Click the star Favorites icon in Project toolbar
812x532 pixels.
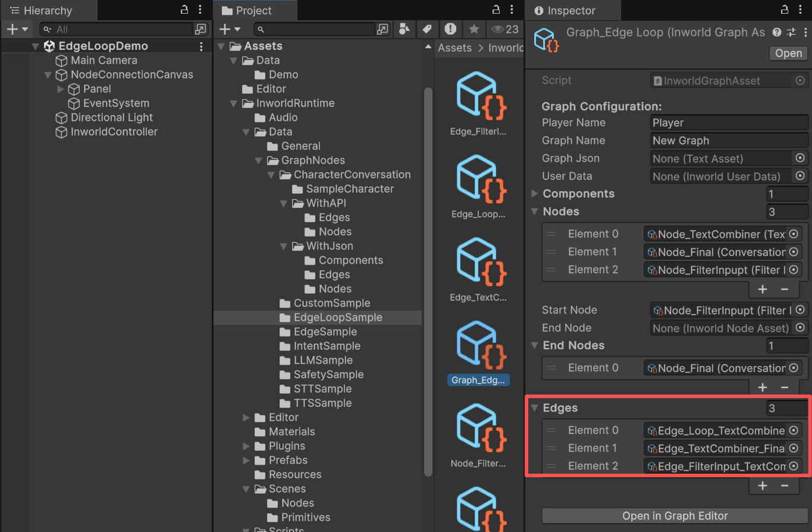tap(474, 29)
